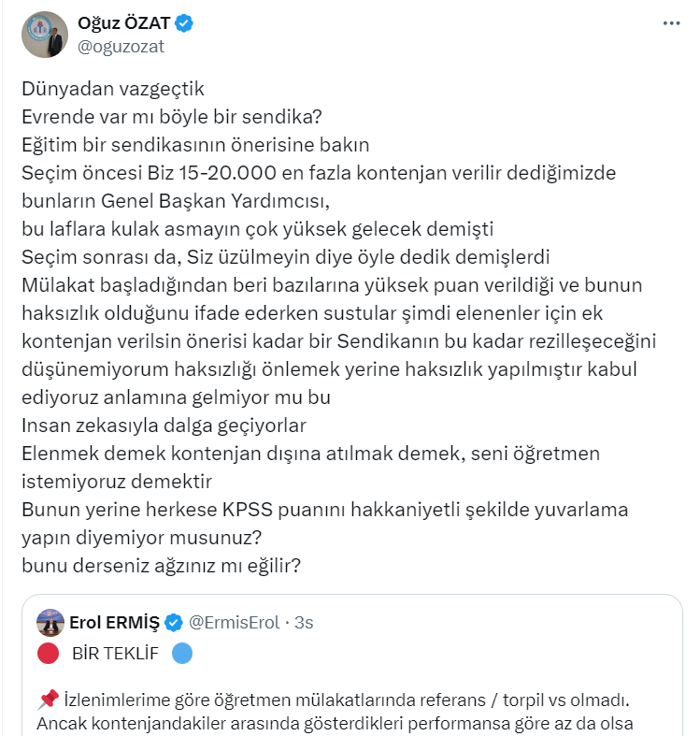Click the 3s timestamp of the quoted tweet
This screenshot has height=736, width=700.
pyautogui.click(x=304, y=623)
